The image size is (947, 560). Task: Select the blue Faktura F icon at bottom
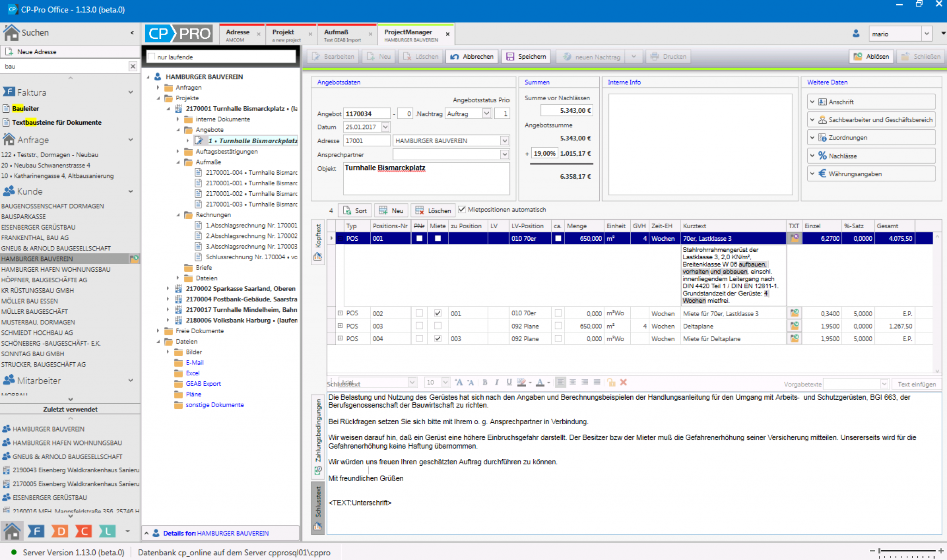coord(36,531)
